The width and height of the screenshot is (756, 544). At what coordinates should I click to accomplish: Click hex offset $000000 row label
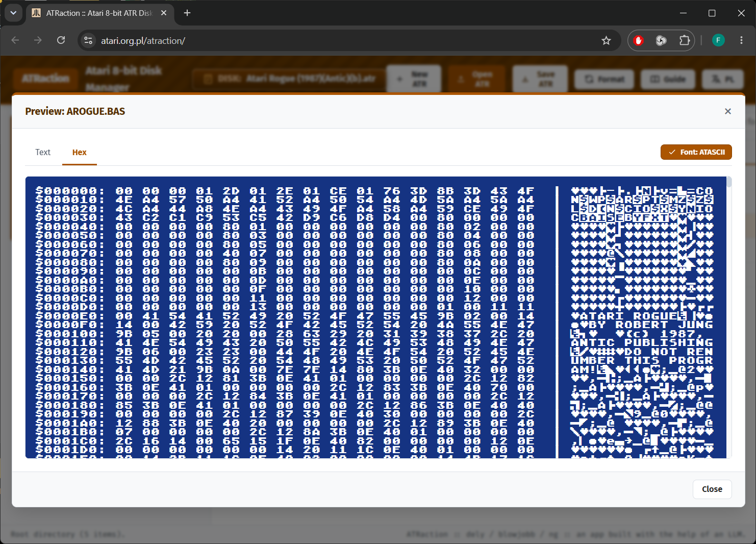coord(70,191)
